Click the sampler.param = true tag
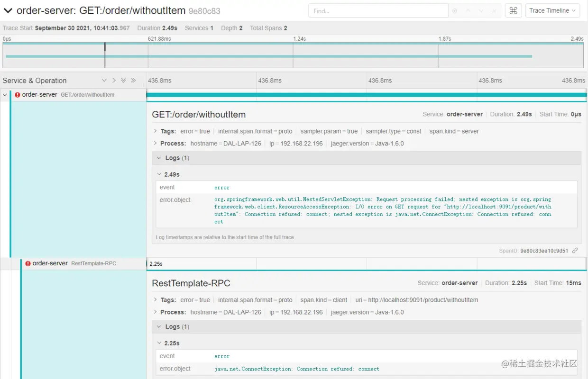 click(329, 131)
